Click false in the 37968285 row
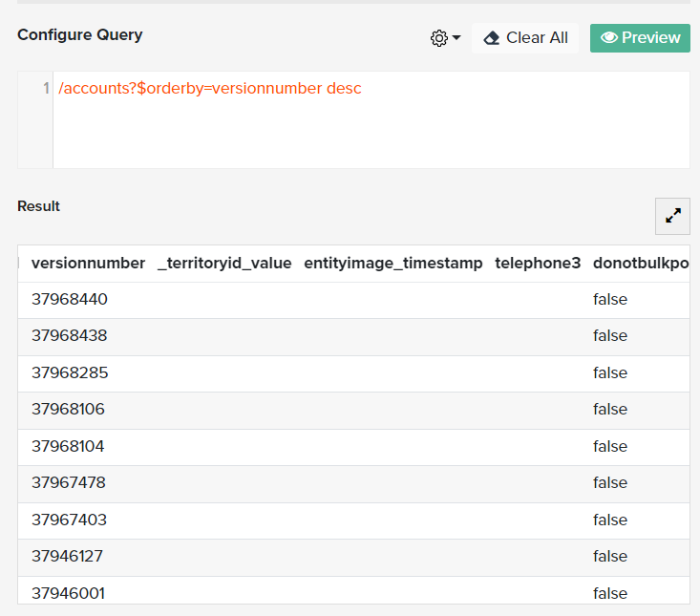 610,372
